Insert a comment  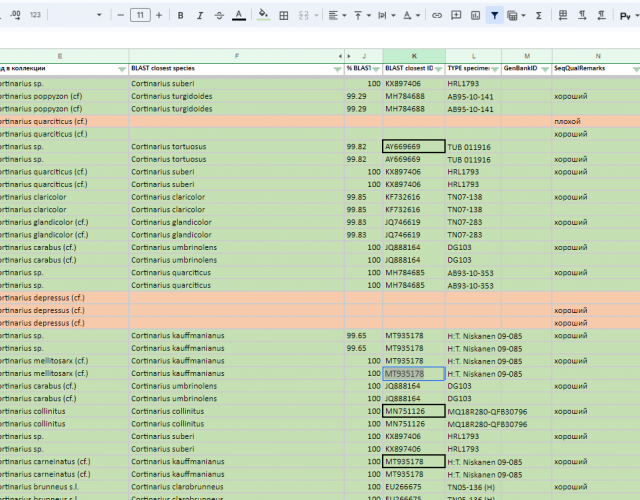tap(456, 16)
